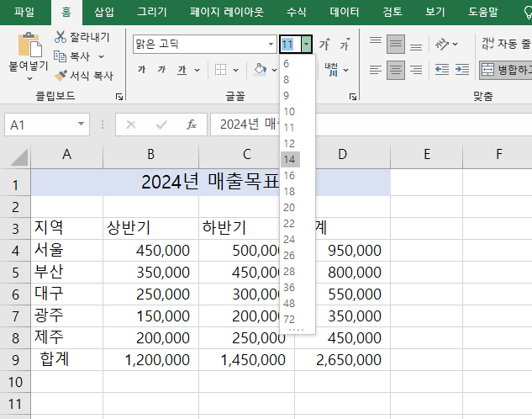Click the phonetic guide (내천) icon
The image size is (532, 419).
point(331,70)
